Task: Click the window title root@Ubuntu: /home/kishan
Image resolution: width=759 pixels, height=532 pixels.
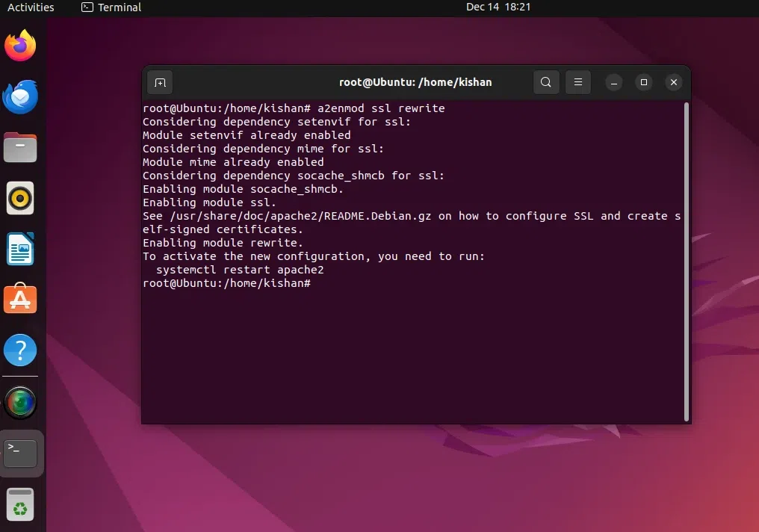Action: pyautogui.click(x=415, y=82)
